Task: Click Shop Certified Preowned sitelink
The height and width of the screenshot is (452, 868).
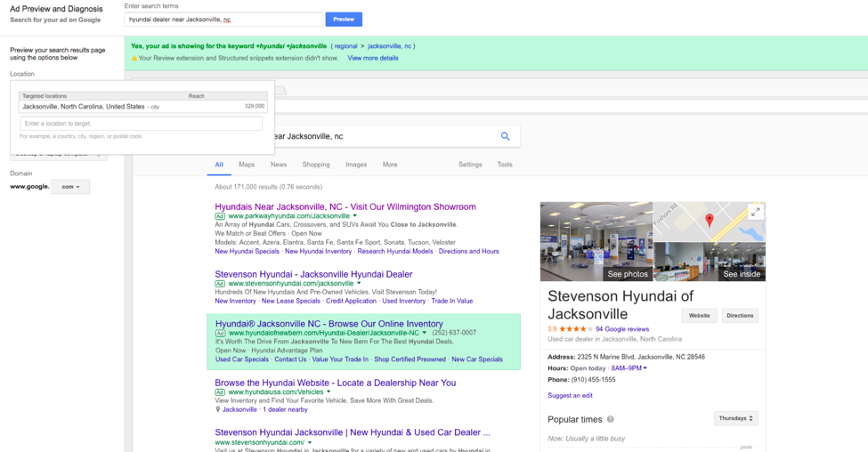Action: [x=410, y=359]
